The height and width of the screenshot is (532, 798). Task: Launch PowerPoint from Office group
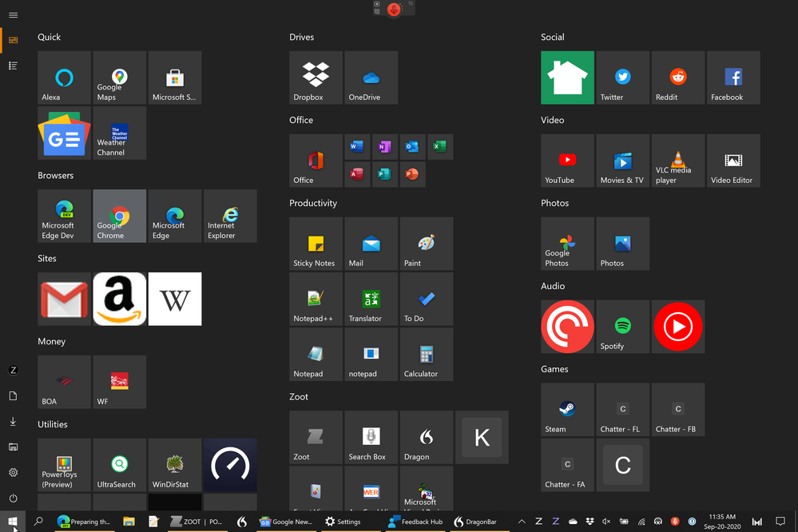point(412,174)
